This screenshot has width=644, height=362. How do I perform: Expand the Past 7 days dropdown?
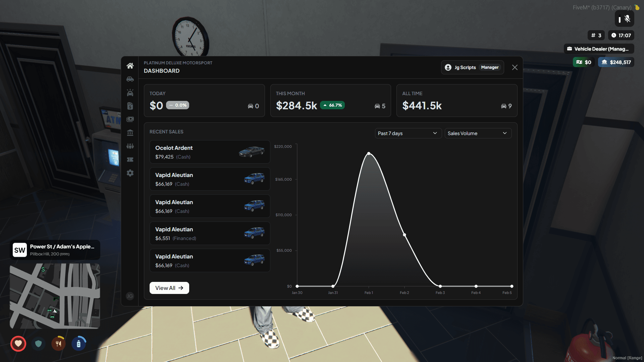tap(408, 133)
